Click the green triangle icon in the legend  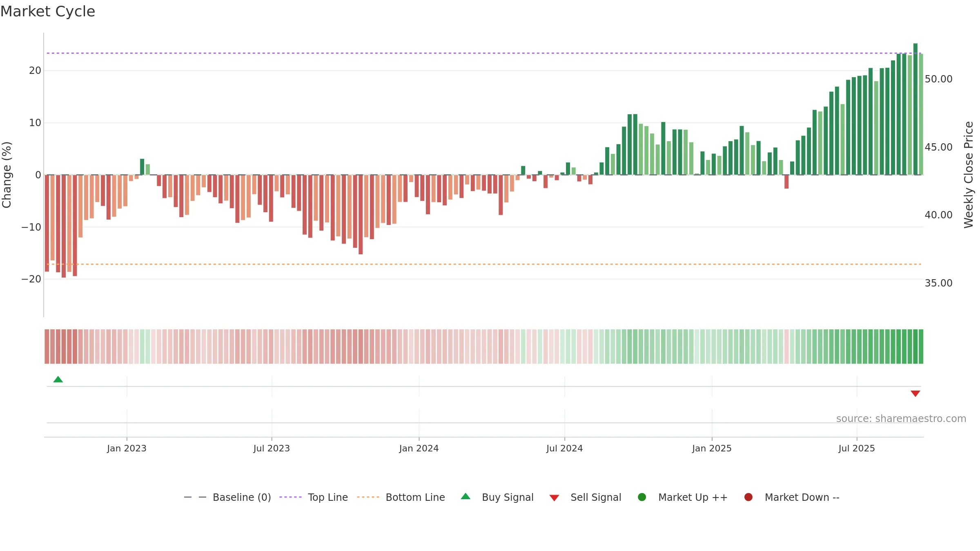click(465, 496)
